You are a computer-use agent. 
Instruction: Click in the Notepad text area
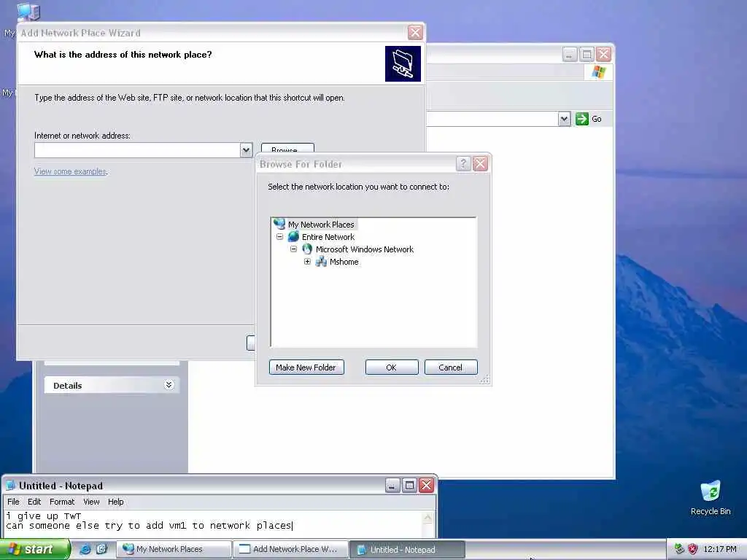click(213, 523)
